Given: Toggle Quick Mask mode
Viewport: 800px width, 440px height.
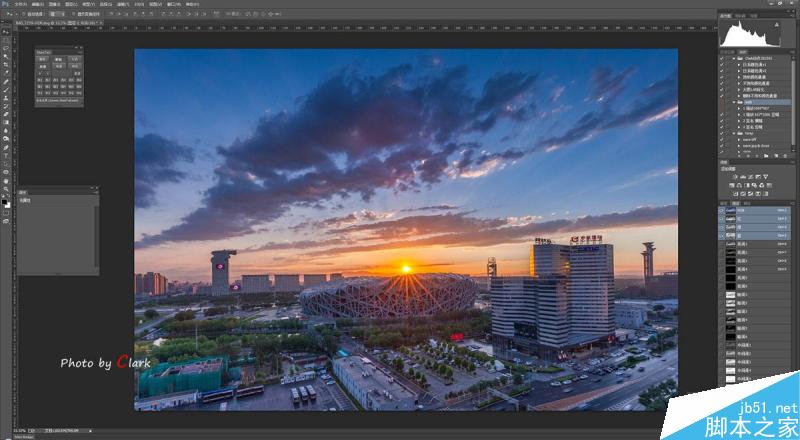Looking at the screenshot, I should click(6, 213).
